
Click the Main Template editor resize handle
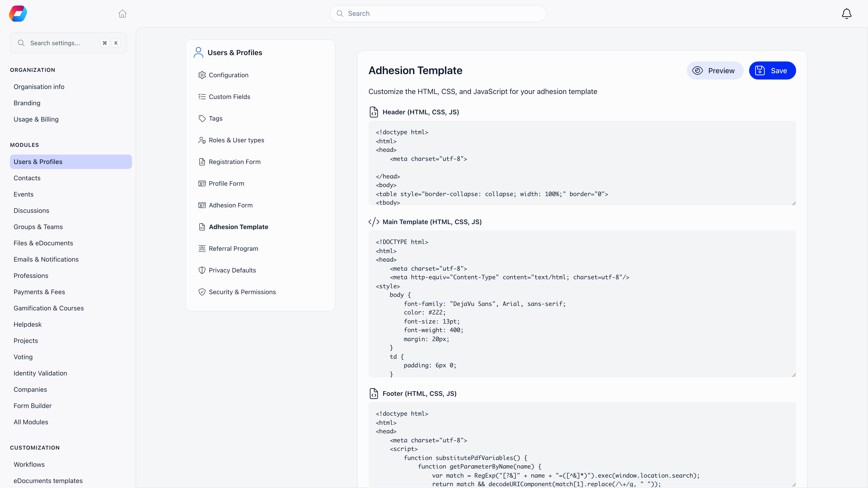pos(794,375)
